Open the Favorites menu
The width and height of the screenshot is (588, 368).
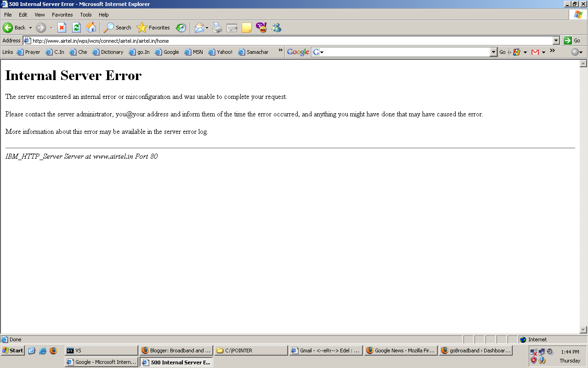click(62, 15)
